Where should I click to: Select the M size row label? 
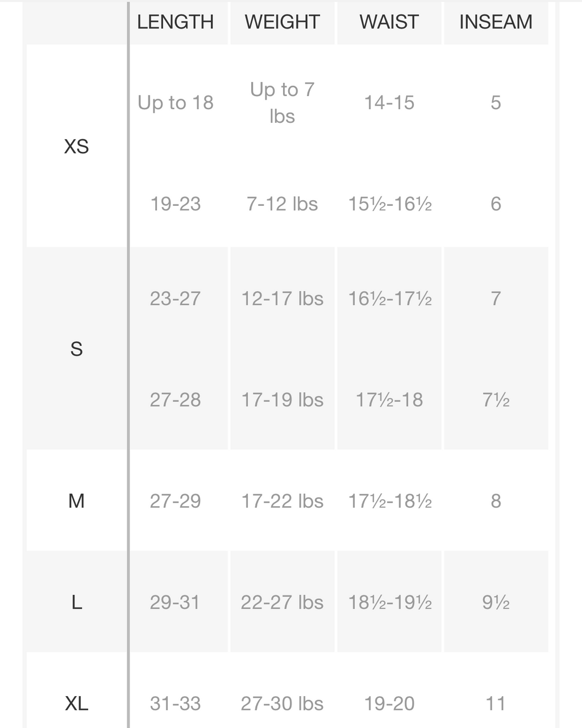(x=76, y=501)
